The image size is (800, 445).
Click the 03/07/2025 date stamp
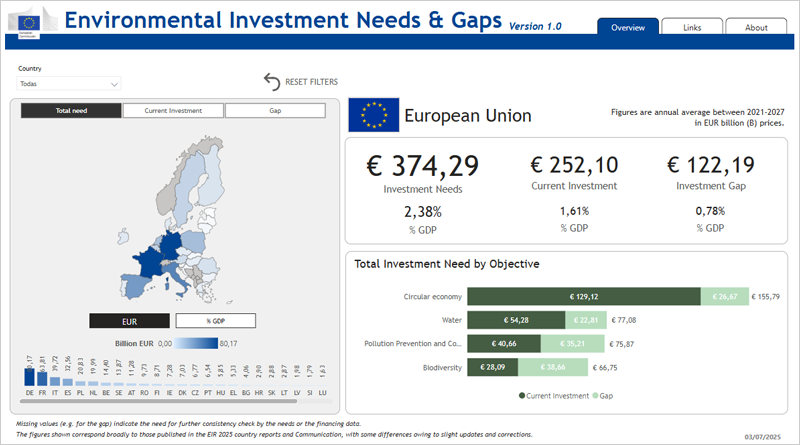point(762,437)
